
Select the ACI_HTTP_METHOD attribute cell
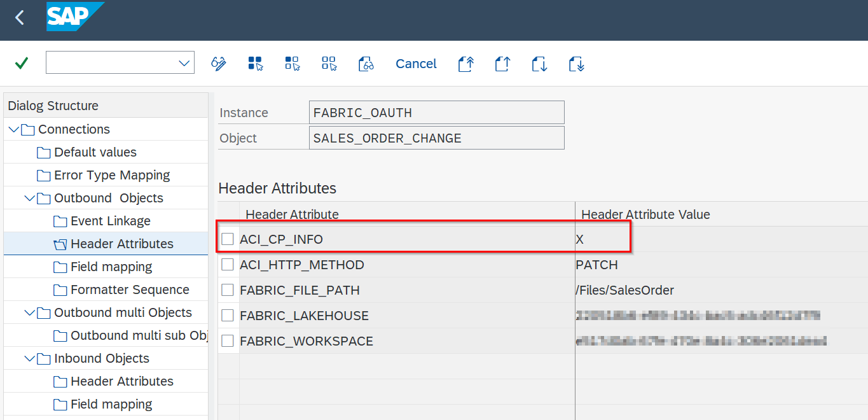point(407,265)
